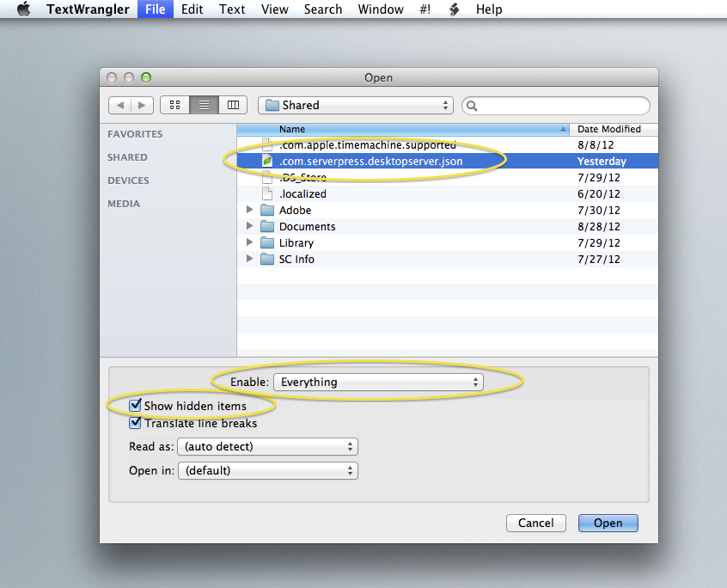This screenshot has width=727, height=588.
Task: Open the Window menu
Action: point(381,9)
